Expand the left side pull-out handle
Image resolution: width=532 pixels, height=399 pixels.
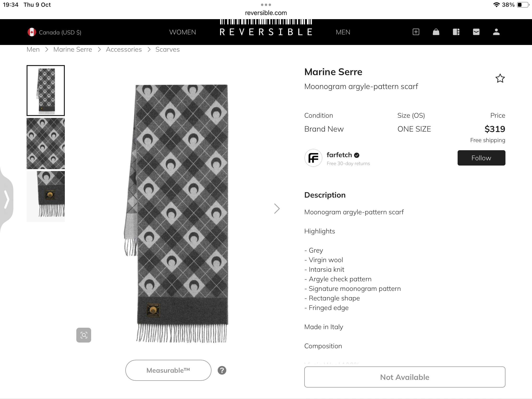[7, 199]
